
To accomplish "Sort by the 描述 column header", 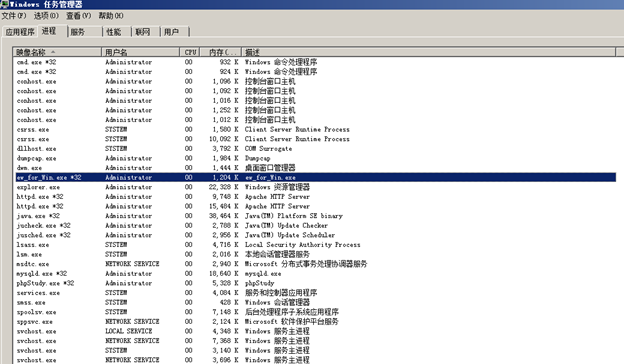I will [429, 52].
